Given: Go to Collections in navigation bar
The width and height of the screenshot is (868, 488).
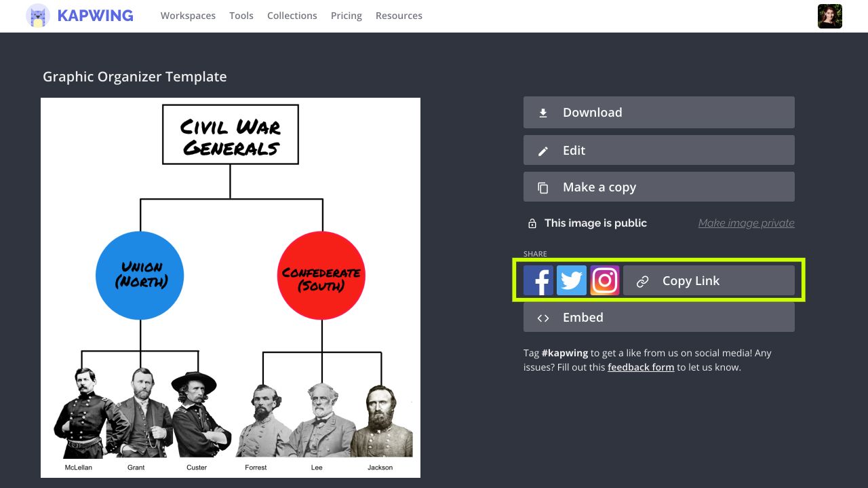Looking at the screenshot, I should click(x=292, y=16).
